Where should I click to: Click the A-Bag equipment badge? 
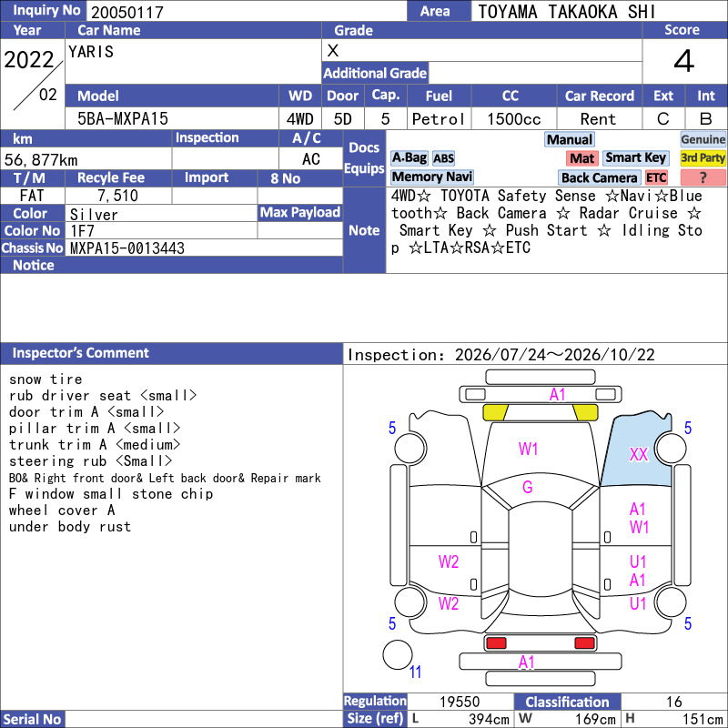(409, 157)
